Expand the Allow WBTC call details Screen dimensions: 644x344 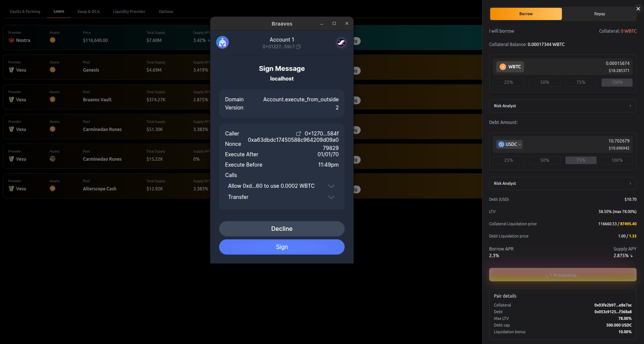click(x=331, y=186)
